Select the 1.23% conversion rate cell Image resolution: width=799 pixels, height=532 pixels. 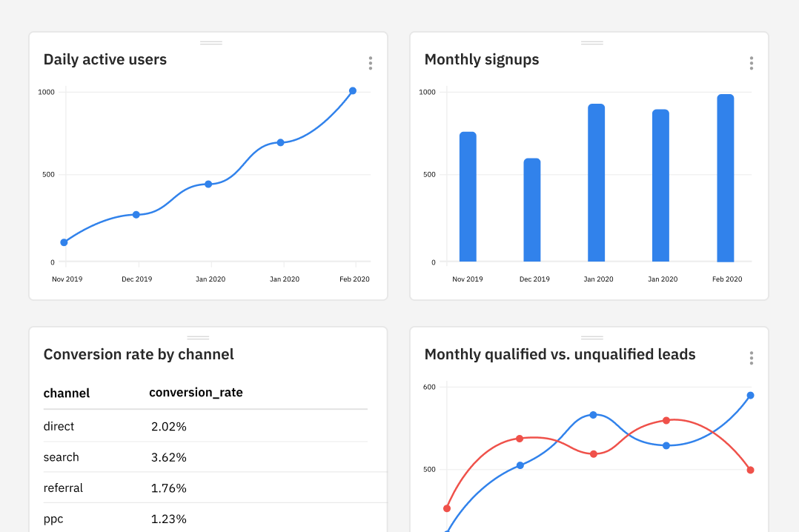(169, 519)
